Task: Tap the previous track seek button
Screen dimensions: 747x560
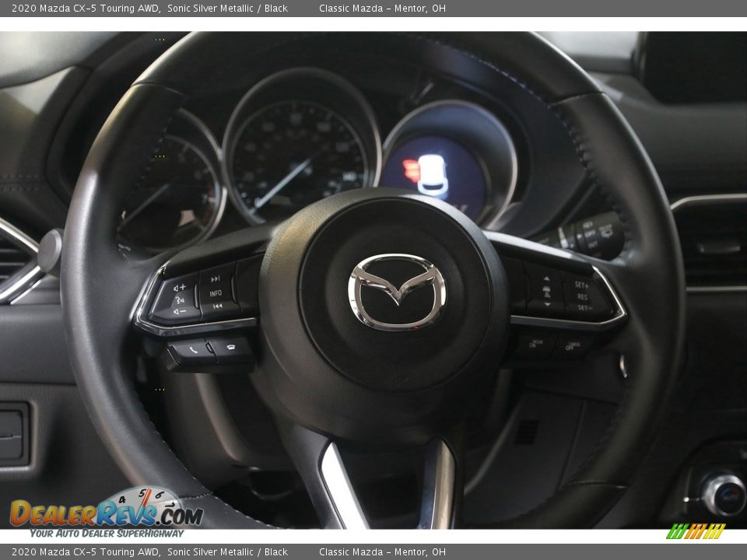Action: pos(217,306)
